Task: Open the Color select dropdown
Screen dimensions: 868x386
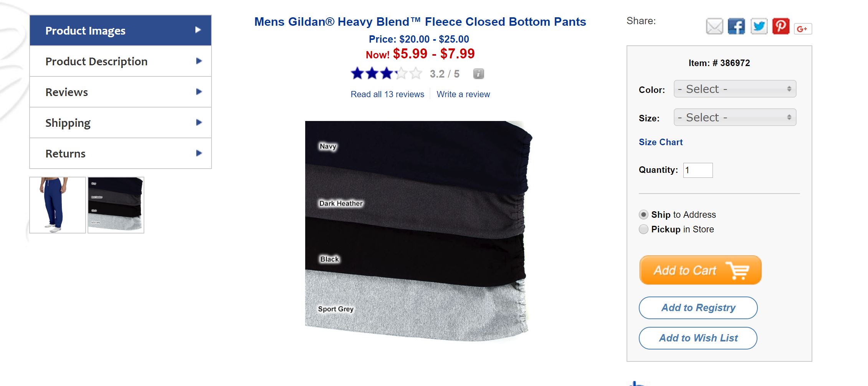Action: pos(735,89)
